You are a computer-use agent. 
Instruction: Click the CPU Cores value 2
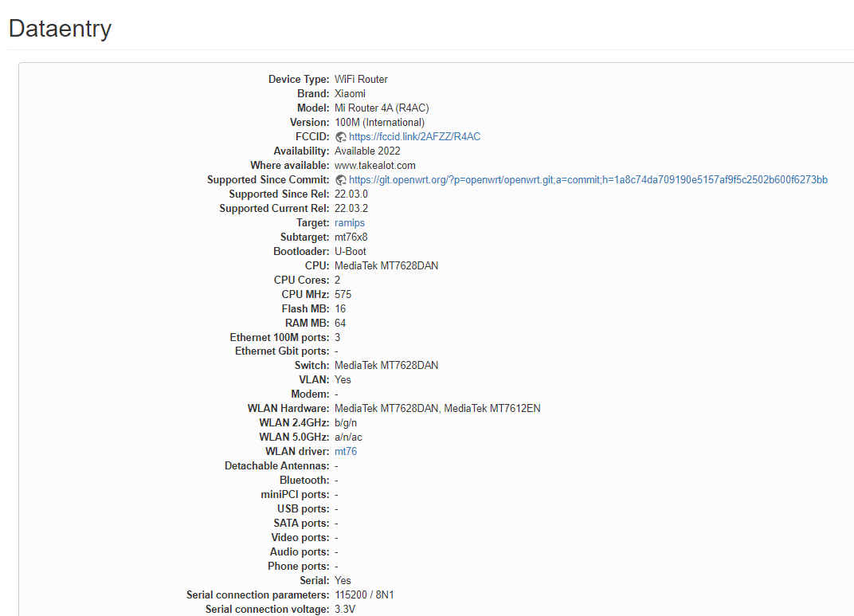point(338,280)
